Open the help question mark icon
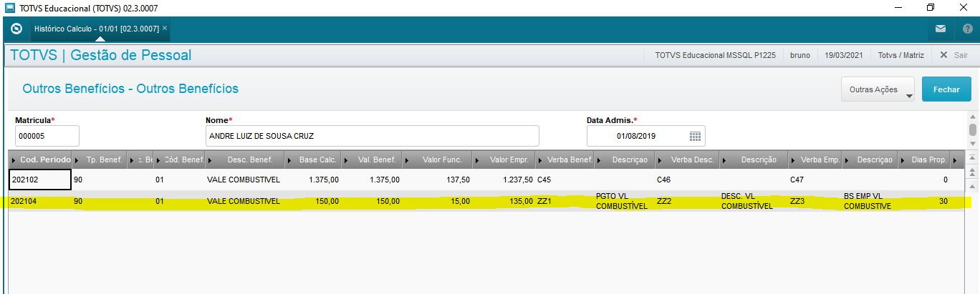Image resolution: width=980 pixels, height=294 pixels. pyautogui.click(x=967, y=29)
